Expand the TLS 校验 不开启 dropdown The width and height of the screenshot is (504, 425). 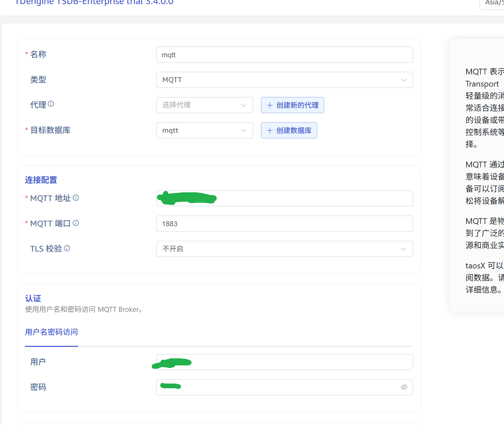click(x=284, y=249)
